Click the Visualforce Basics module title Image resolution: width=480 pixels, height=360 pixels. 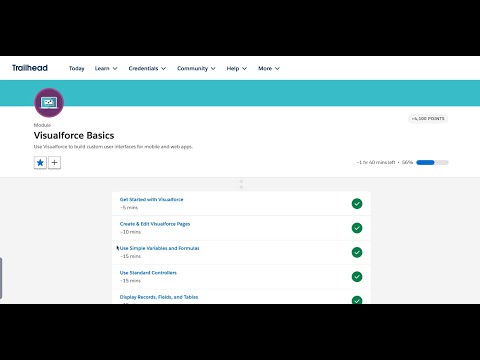coord(74,136)
